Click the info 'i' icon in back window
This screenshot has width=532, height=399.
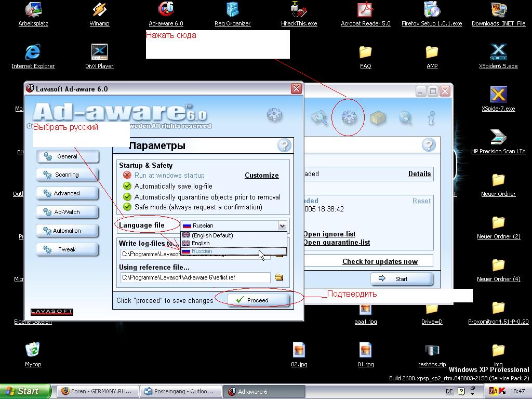(x=431, y=118)
